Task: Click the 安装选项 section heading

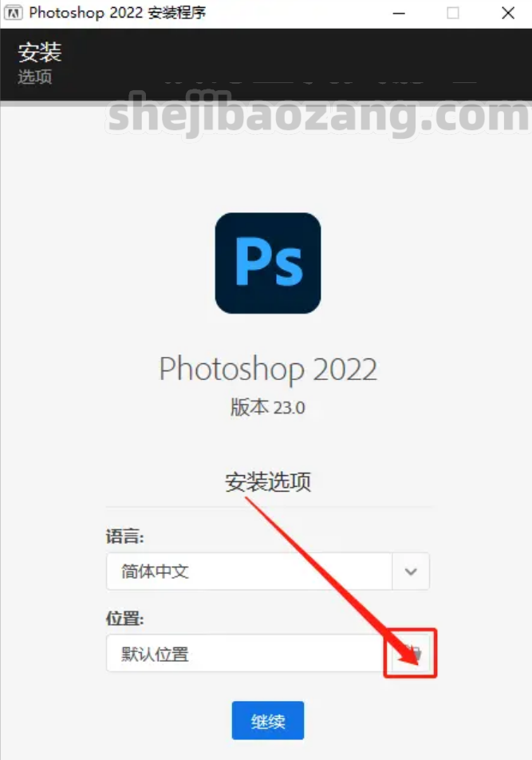Action: [268, 482]
